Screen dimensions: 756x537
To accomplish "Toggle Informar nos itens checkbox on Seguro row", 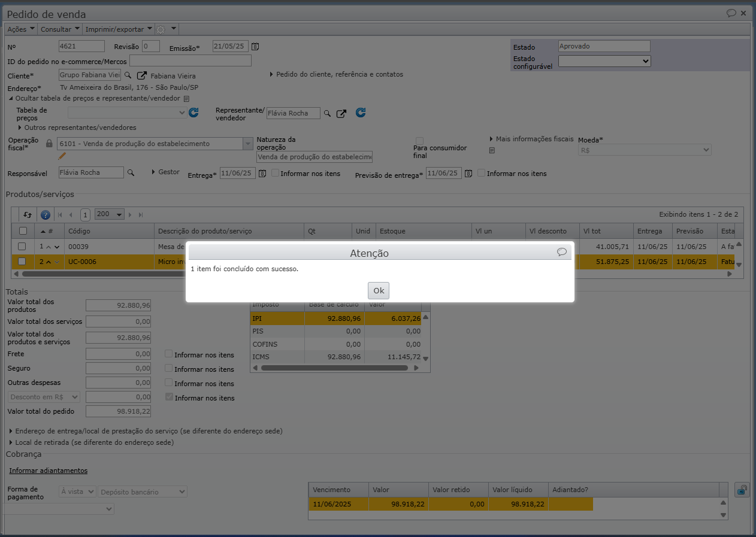I will coord(169,368).
